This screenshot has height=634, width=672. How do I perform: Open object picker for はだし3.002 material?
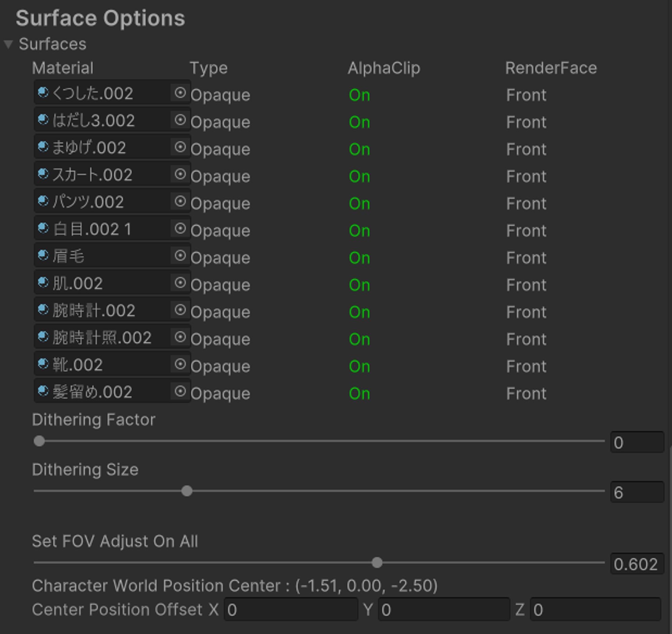(x=180, y=120)
